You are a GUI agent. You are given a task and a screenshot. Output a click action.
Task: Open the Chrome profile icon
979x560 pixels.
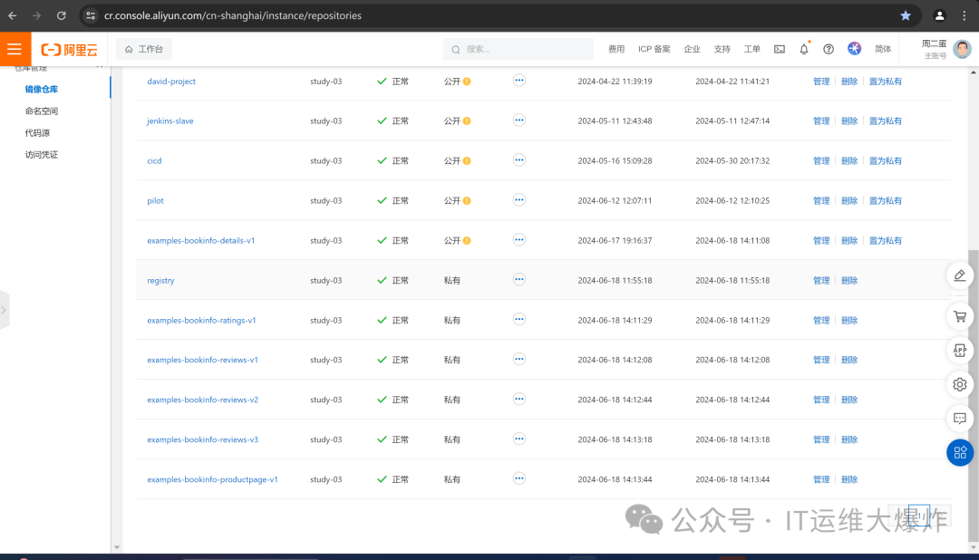pos(939,15)
